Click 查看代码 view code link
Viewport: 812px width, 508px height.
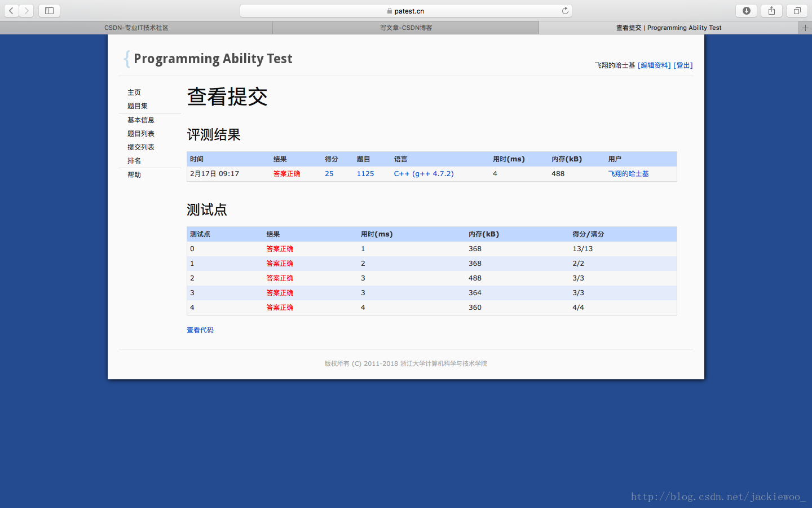pyautogui.click(x=200, y=330)
